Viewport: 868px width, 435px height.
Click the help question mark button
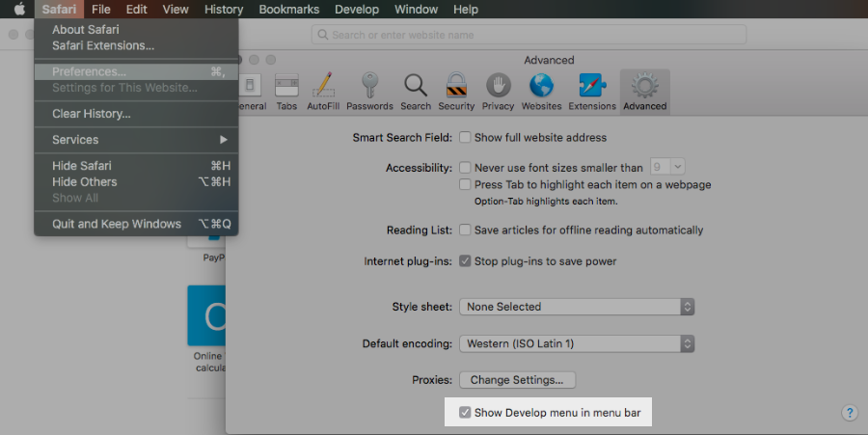(850, 413)
